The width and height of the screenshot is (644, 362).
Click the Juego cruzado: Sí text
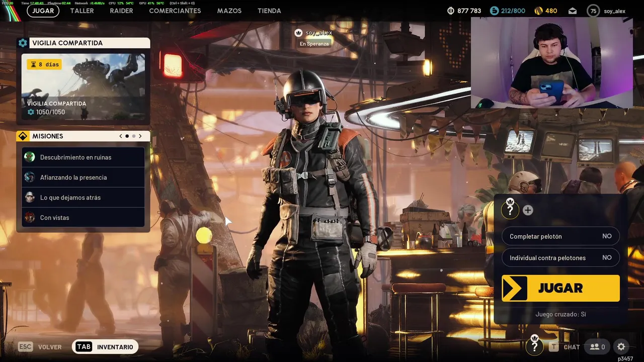click(560, 314)
